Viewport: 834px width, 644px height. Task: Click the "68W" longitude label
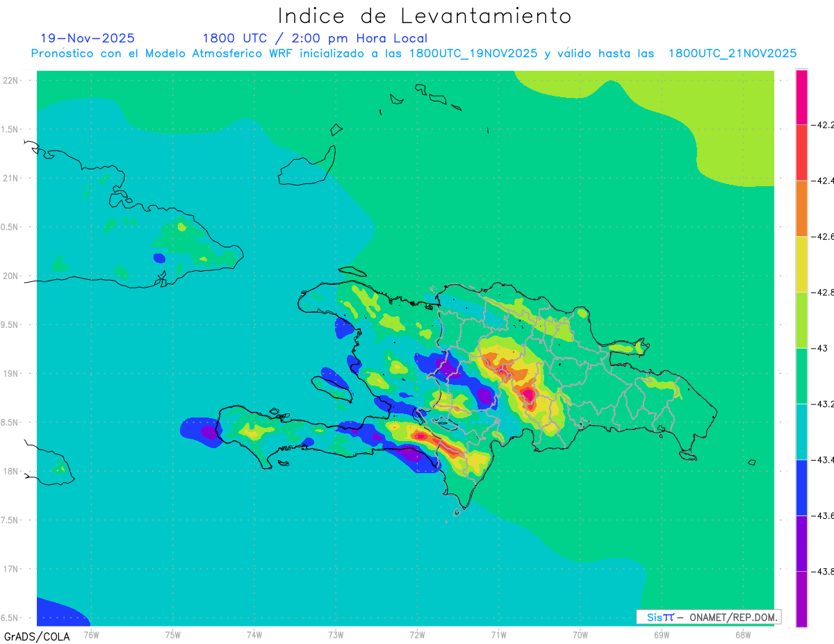click(743, 634)
